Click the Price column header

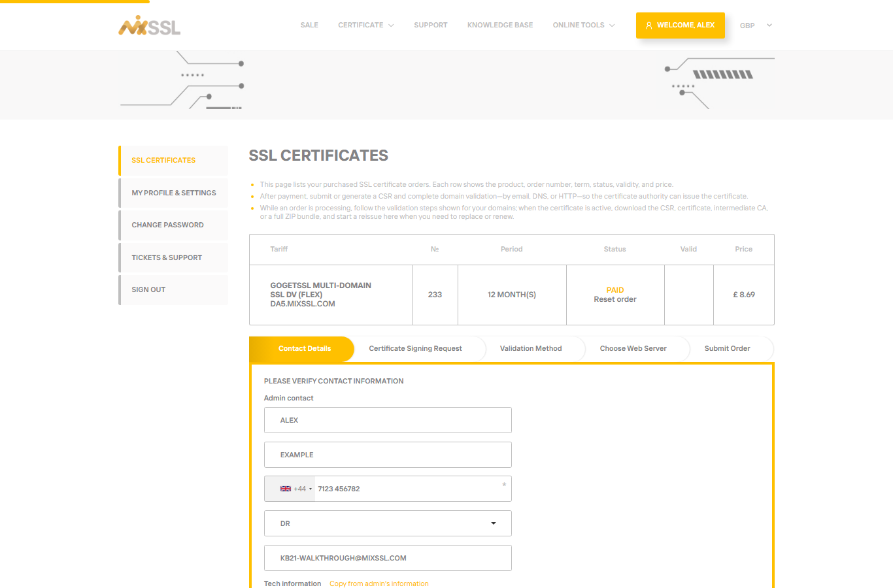(x=744, y=249)
